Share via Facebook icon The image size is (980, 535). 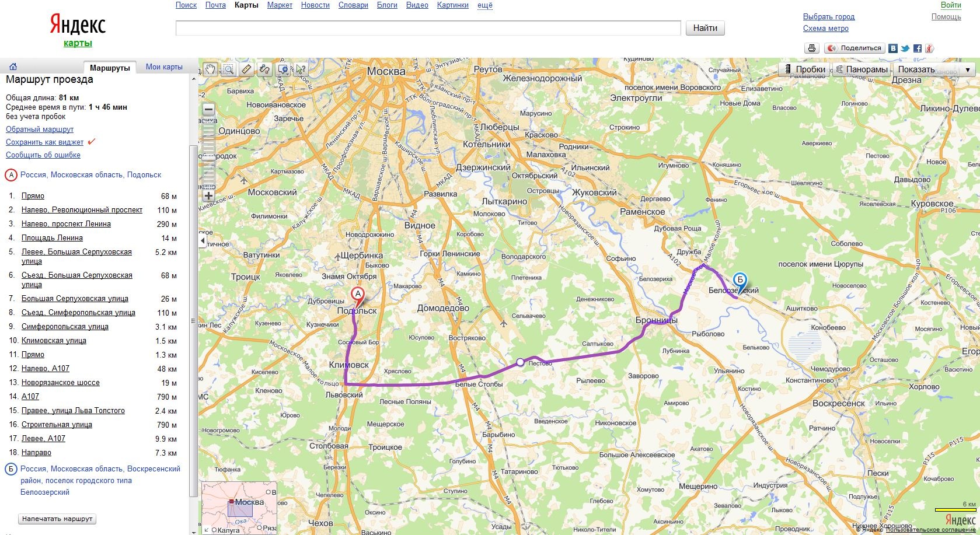coord(918,48)
